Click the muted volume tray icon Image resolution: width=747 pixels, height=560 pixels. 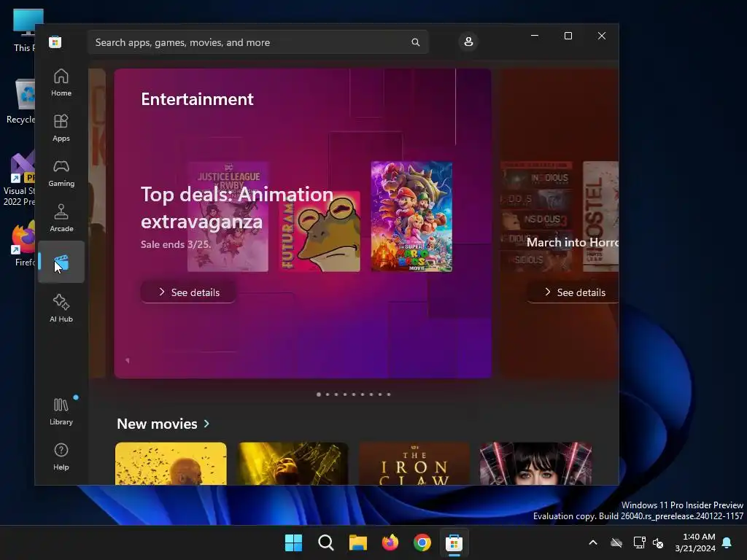tap(658, 542)
